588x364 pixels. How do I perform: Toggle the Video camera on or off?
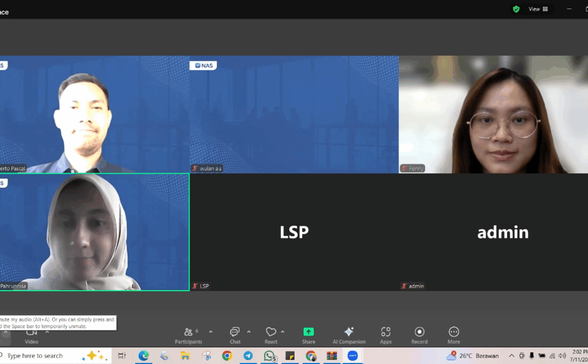click(x=32, y=335)
